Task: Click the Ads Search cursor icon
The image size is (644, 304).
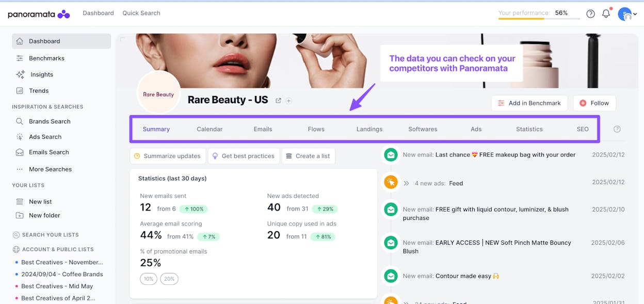Action: pos(20,137)
